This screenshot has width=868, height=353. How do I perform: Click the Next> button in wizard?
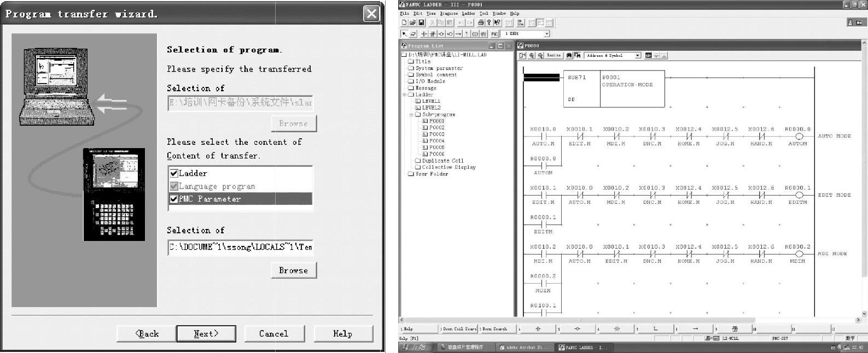(x=206, y=333)
